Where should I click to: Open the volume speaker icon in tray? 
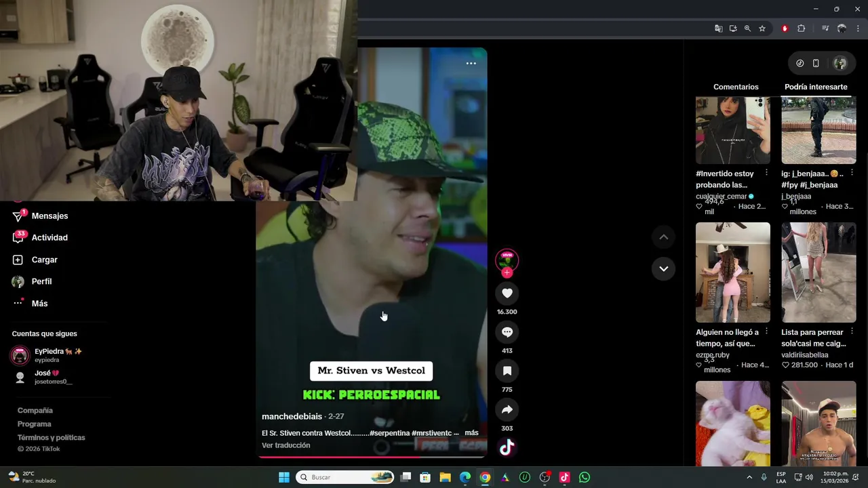[810, 477]
